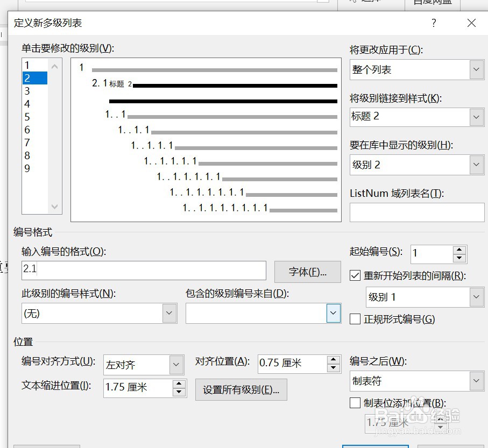Click the 设置所有级别 button
This screenshot has width=488, height=448.
241,389
